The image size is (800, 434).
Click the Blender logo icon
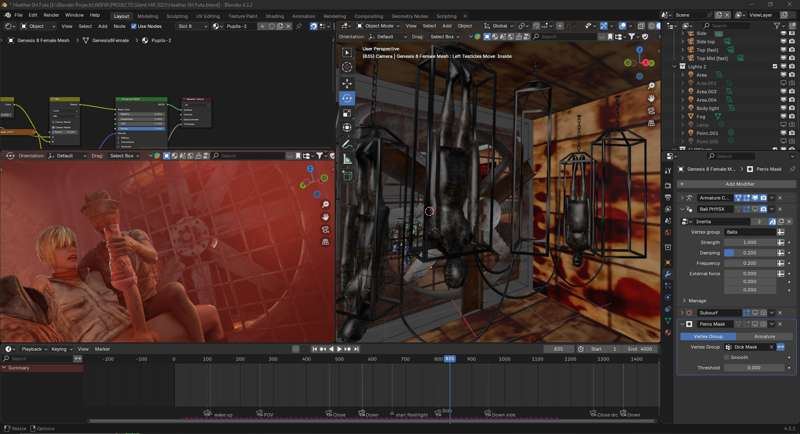6,16
